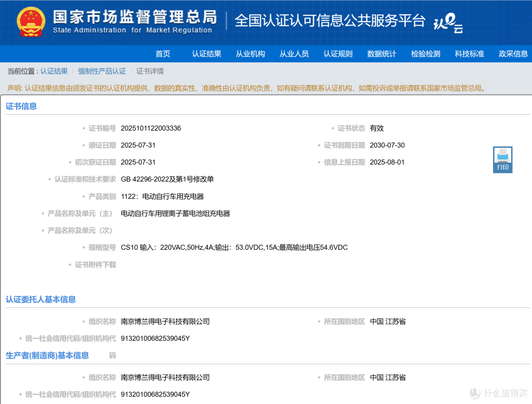Click manufacturer organization name 南京博兰得电子科技有限公司

click(x=165, y=377)
